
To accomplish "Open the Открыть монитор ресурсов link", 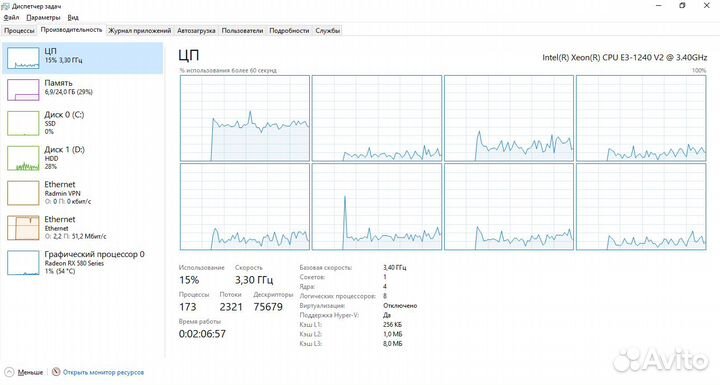I will pos(103,373).
